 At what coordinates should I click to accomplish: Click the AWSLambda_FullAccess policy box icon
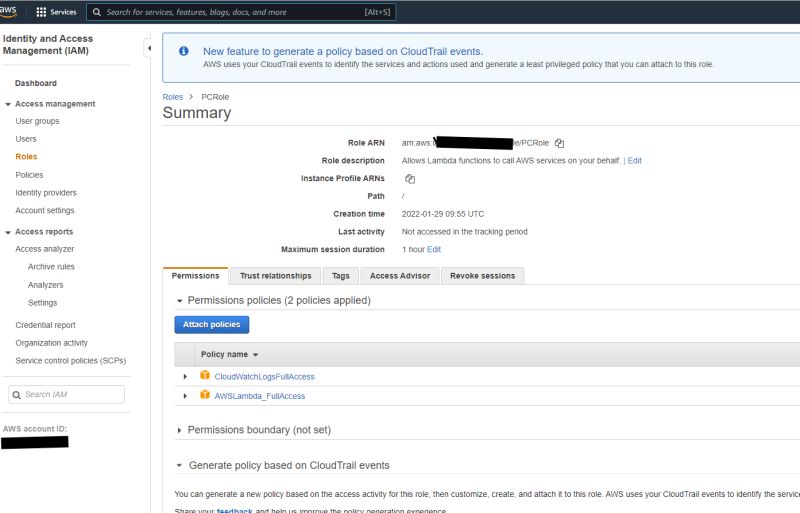click(x=205, y=395)
